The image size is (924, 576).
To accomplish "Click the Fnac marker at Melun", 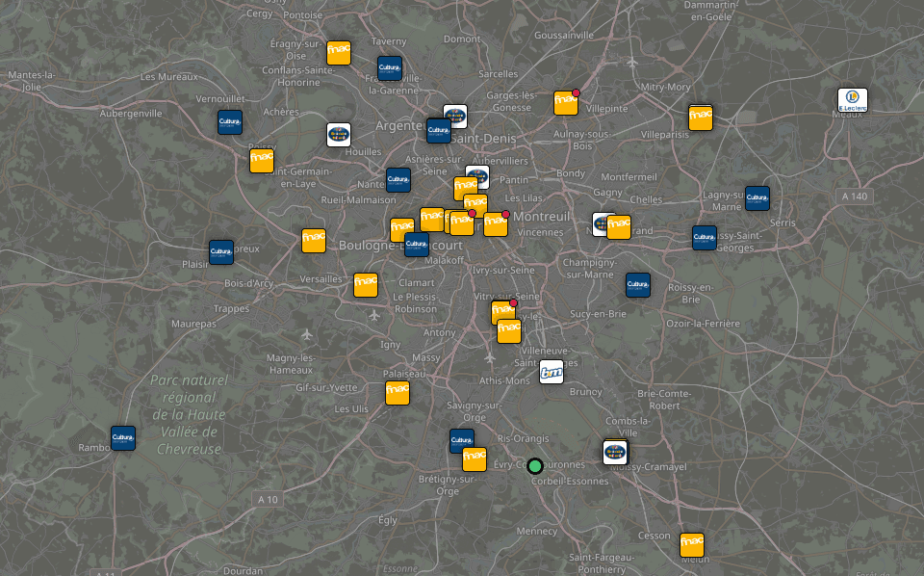I will click(692, 545).
